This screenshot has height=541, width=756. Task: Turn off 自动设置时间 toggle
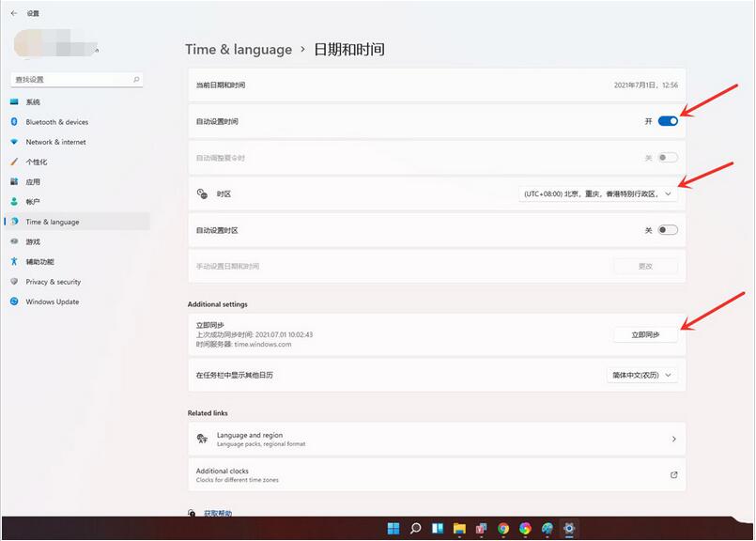tap(668, 121)
